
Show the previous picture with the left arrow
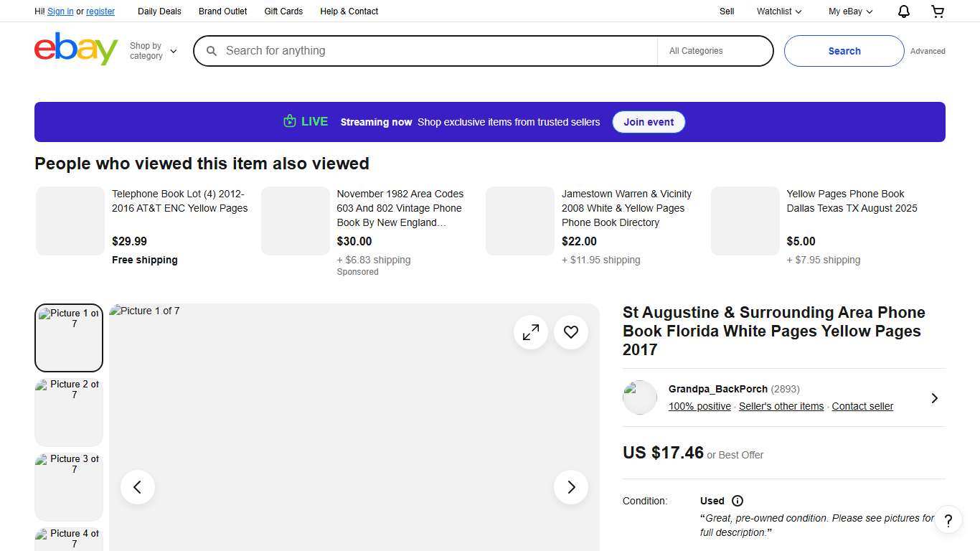coord(138,487)
